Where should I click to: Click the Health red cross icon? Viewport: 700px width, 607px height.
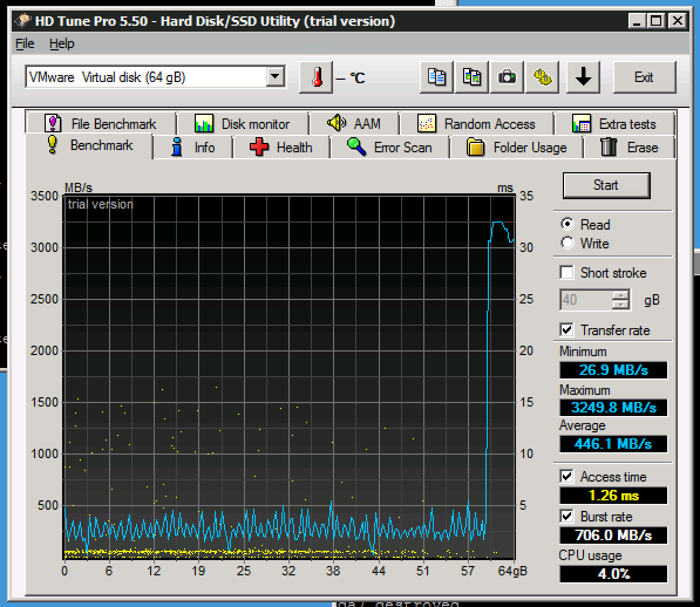click(259, 146)
